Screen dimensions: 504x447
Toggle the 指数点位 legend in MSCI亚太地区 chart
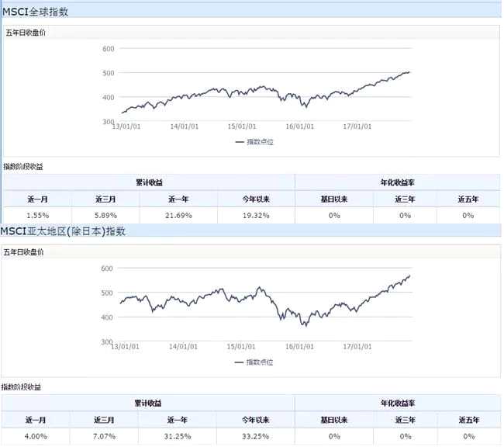point(254,362)
